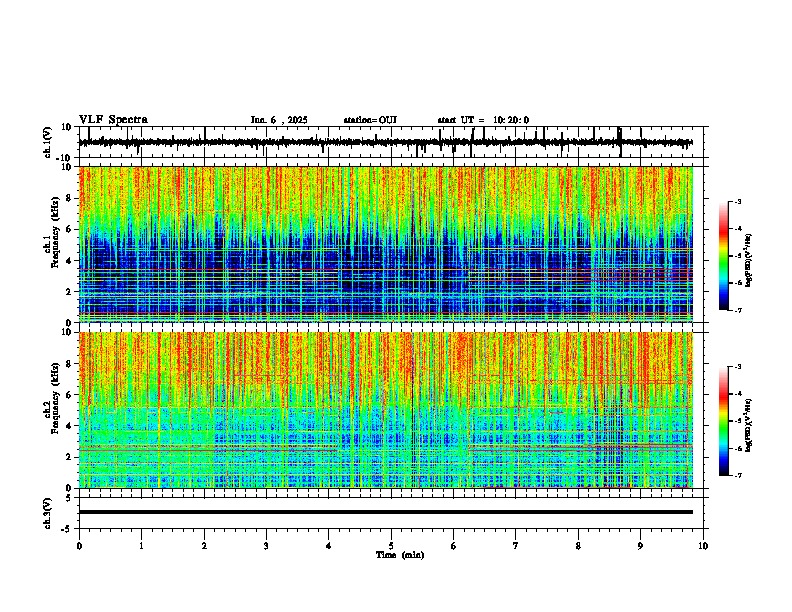Click the ch.1 "Frequency (kHz)" axis label
The height and width of the screenshot is (612, 792).
point(55,233)
